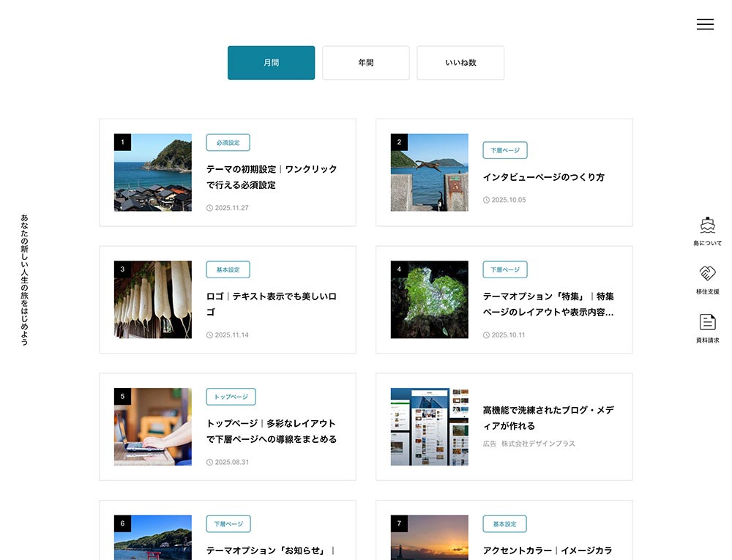The image size is (732, 560).
Task: Switch to the いいね数 ranking tab
Action: 460,62
